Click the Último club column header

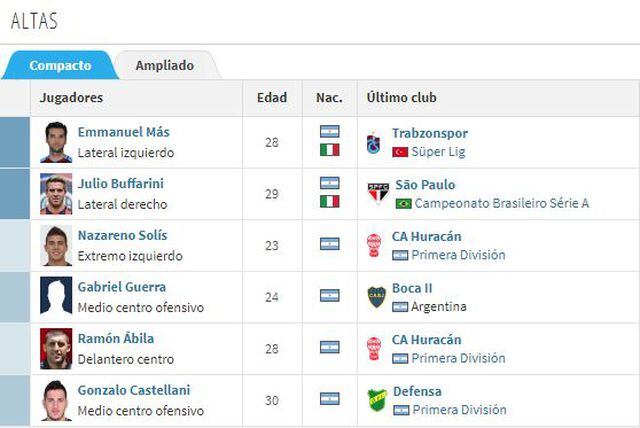click(x=401, y=98)
